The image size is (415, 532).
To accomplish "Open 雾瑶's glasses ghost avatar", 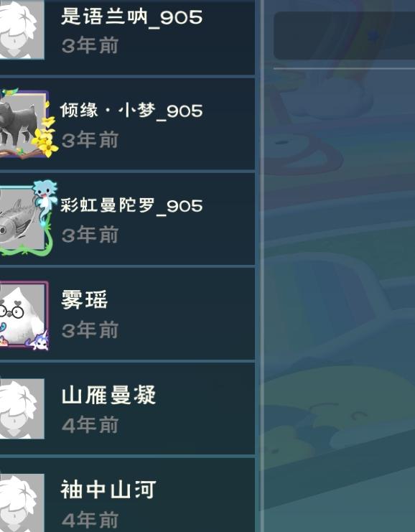I will pos(23,314).
